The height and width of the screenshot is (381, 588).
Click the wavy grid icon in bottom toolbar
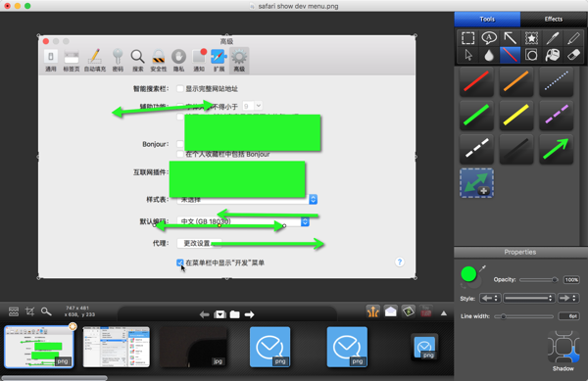click(x=14, y=311)
